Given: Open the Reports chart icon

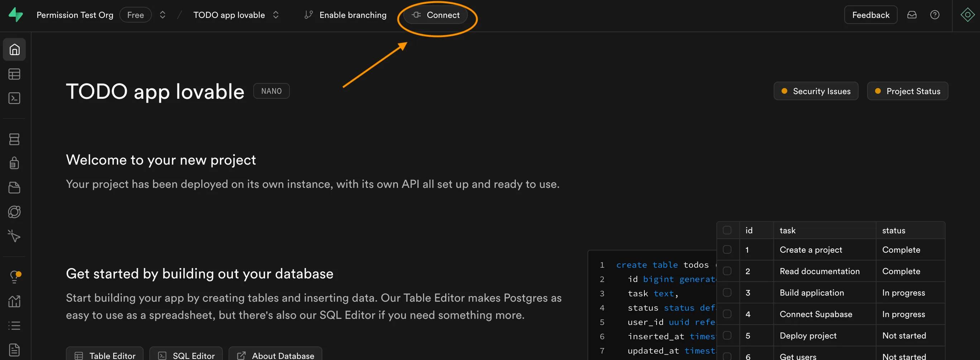Looking at the screenshot, I should point(14,301).
